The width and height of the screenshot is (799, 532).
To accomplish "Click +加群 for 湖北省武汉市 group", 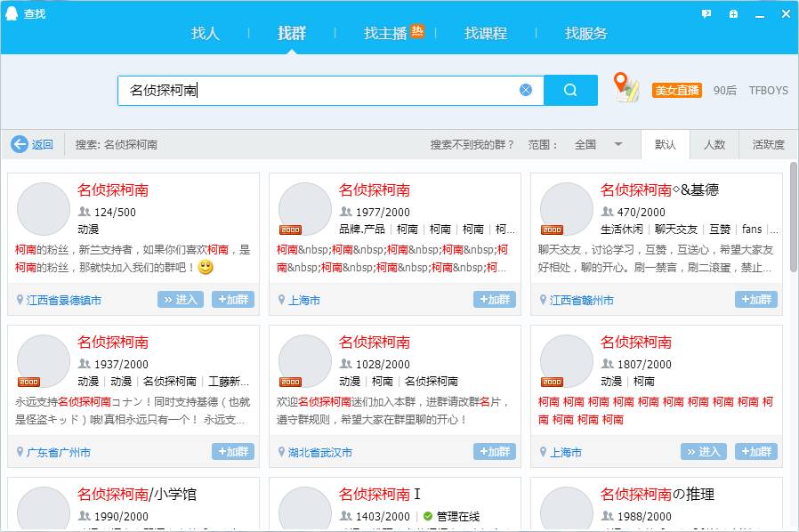I will 495,451.
